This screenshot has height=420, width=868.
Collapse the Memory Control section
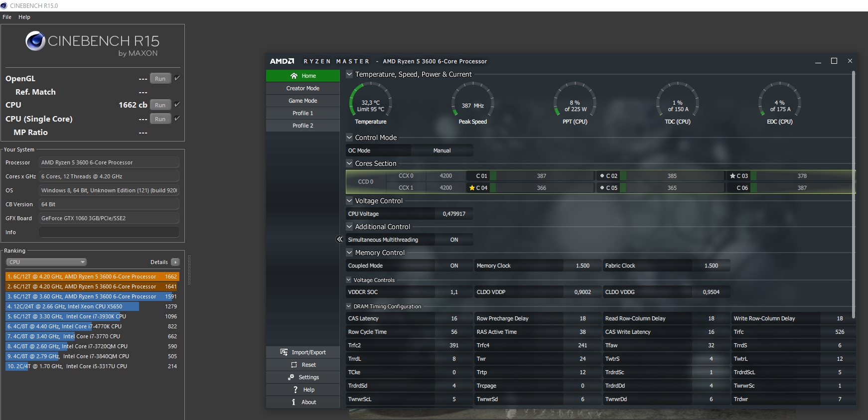click(349, 253)
